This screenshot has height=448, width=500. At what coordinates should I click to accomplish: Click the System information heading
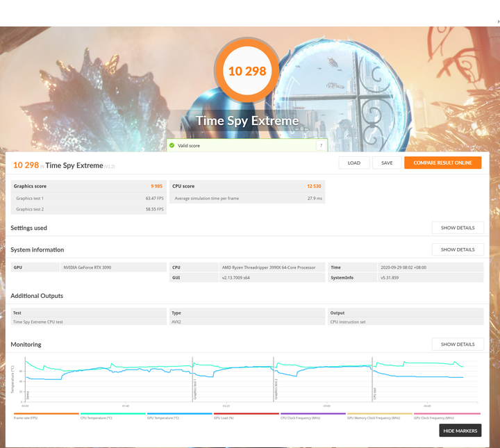37,249
